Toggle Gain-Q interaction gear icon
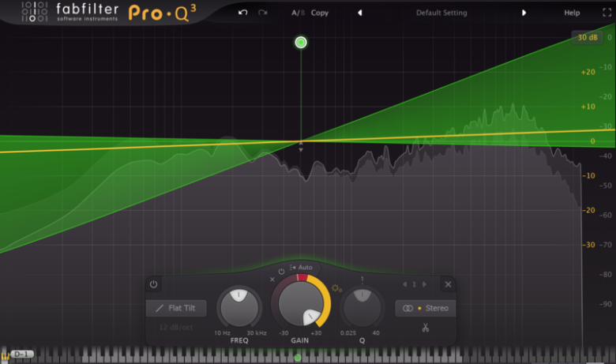The height and width of the screenshot is (364, 616). tap(336, 288)
